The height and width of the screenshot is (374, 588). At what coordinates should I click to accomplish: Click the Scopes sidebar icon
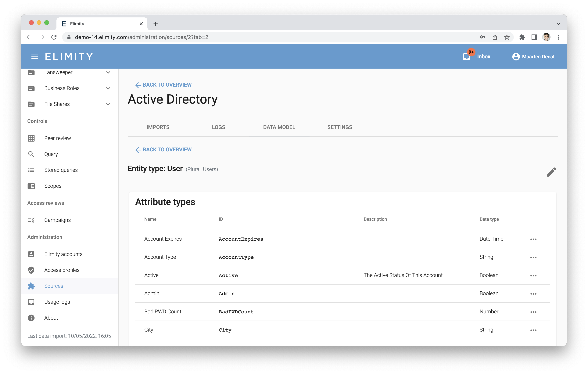[x=31, y=186]
